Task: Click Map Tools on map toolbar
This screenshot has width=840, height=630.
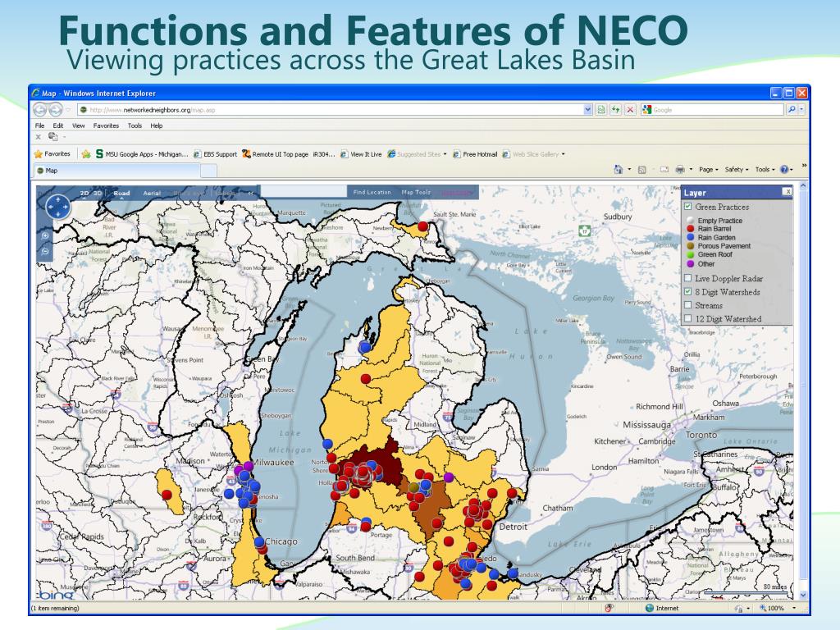Action: point(416,192)
